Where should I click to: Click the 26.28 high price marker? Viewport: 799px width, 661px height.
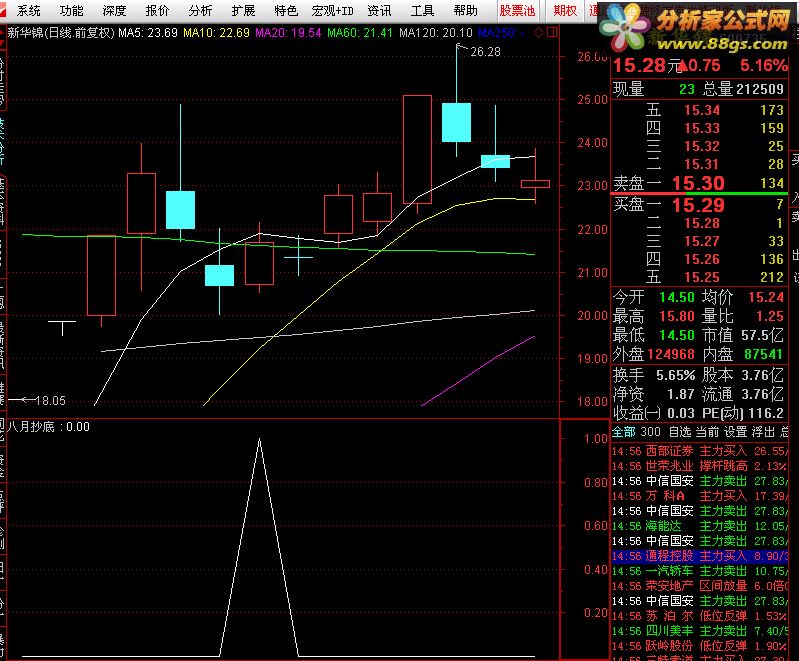click(485, 52)
